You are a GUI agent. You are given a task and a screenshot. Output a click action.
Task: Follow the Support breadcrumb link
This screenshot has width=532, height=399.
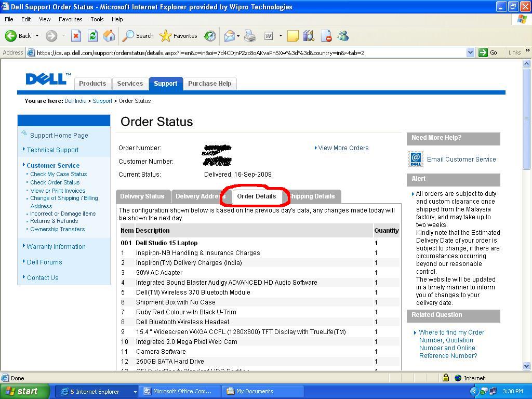102,101
